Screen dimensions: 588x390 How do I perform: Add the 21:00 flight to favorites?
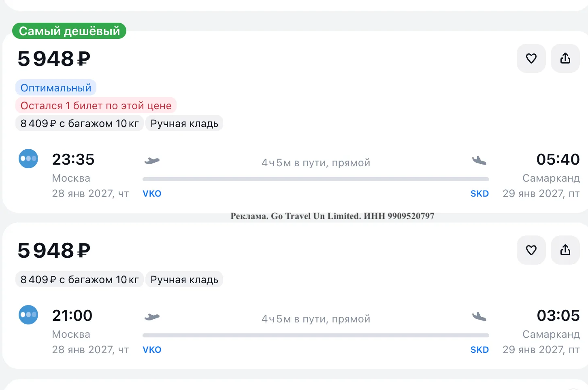[x=531, y=250]
